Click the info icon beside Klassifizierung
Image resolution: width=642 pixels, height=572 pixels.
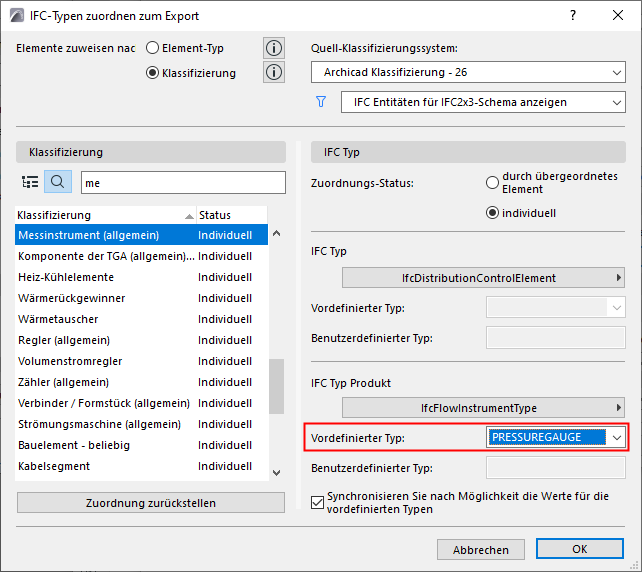(273, 72)
